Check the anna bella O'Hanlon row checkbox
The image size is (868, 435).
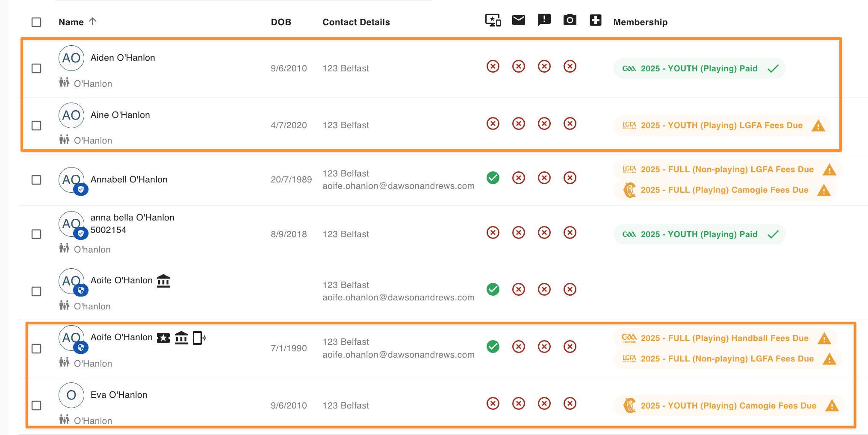point(36,234)
